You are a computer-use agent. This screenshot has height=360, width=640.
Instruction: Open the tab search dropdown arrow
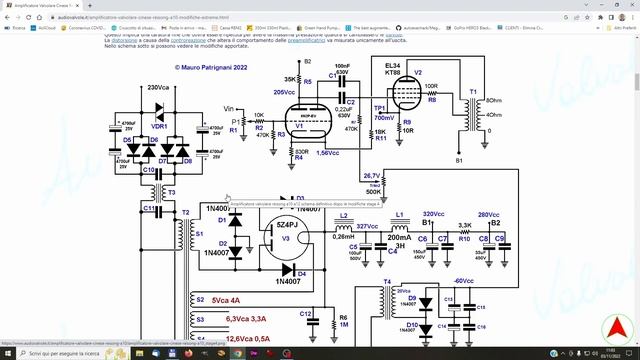587,5
